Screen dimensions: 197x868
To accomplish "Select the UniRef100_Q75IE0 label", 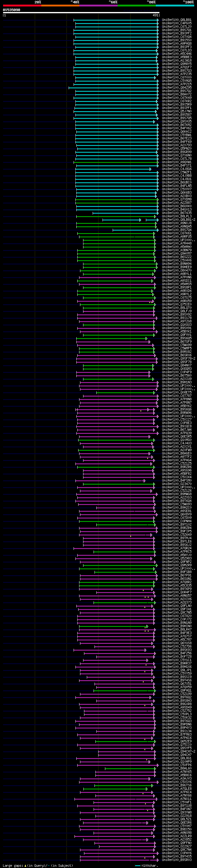I will 177,304.
